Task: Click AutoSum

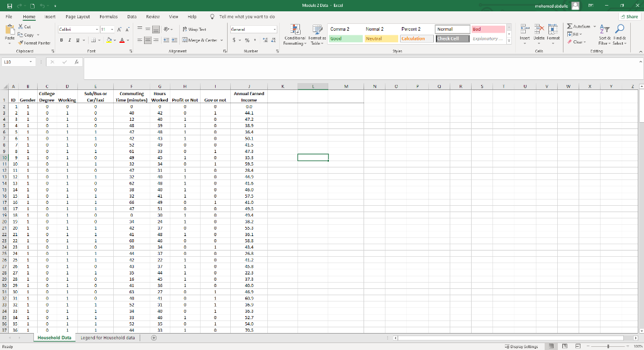Action: 579,26
